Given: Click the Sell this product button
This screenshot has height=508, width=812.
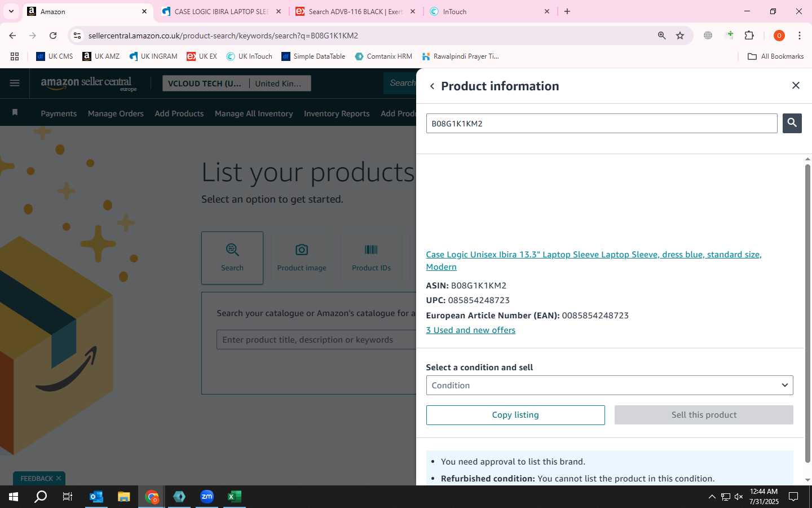Looking at the screenshot, I should [x=704, y=415].
